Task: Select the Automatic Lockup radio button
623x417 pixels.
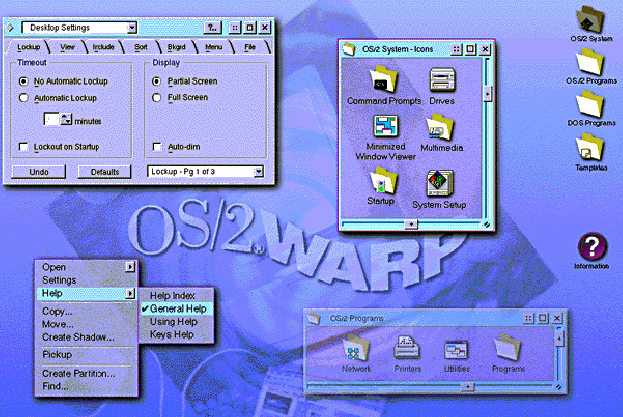Action: (24, 98)
